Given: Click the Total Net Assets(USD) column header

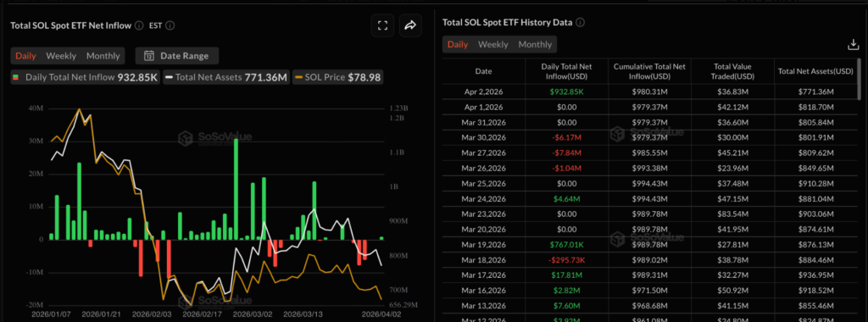Looking at the screenshot, I should pyautogui.click(x=815, y=71).
